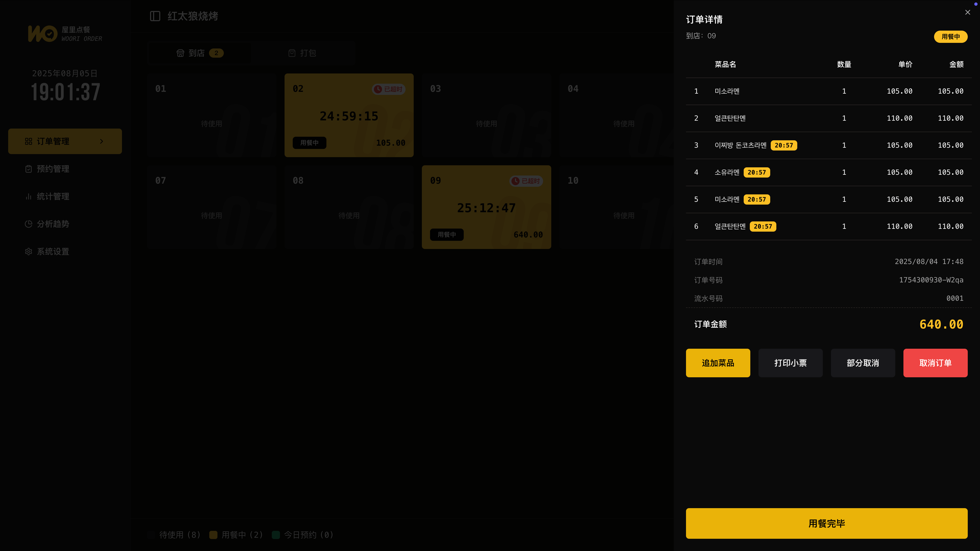Close the order details panel
Image resolution: width=980 pixels, height=551 pixels.
click(x=967, y=12)
